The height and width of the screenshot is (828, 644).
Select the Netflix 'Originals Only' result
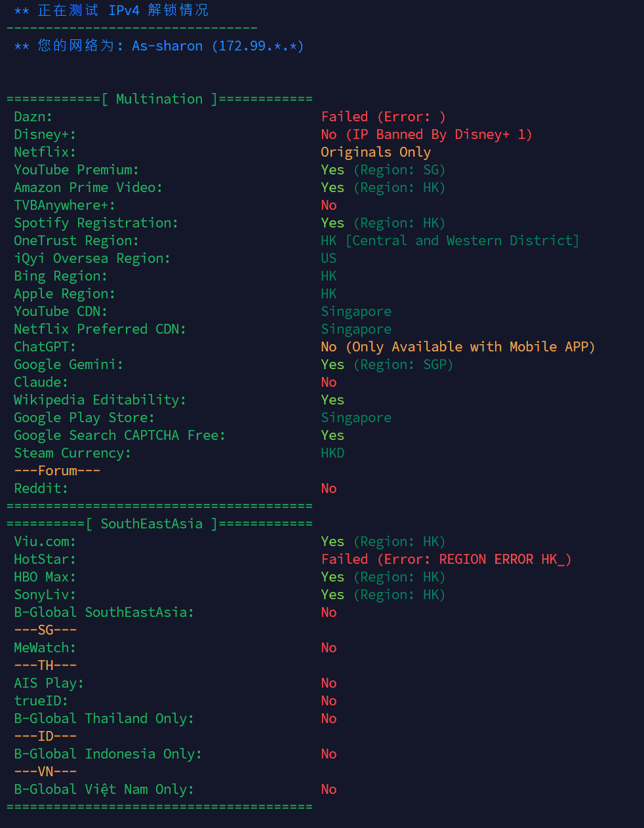click(x=376, y=152)
